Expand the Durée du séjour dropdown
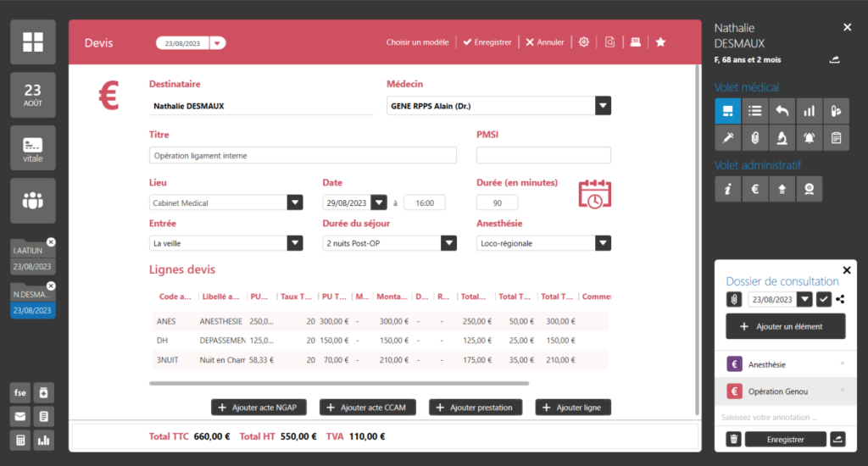This screenshot has height=466, width=868. pos(448,243)
